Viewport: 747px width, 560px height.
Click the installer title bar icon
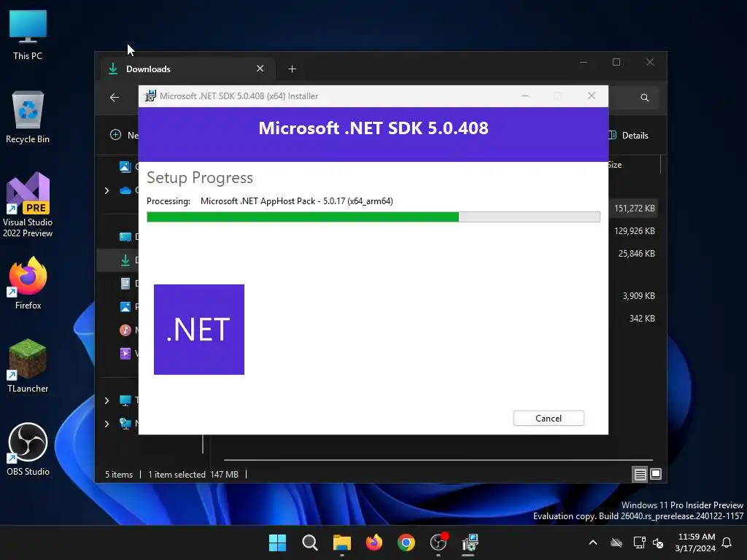[x=150, y=96]
